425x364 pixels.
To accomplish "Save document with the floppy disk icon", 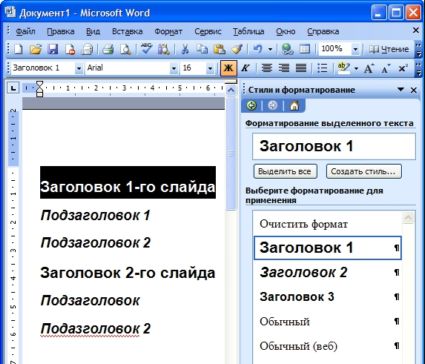I will [x=53, y=49].
